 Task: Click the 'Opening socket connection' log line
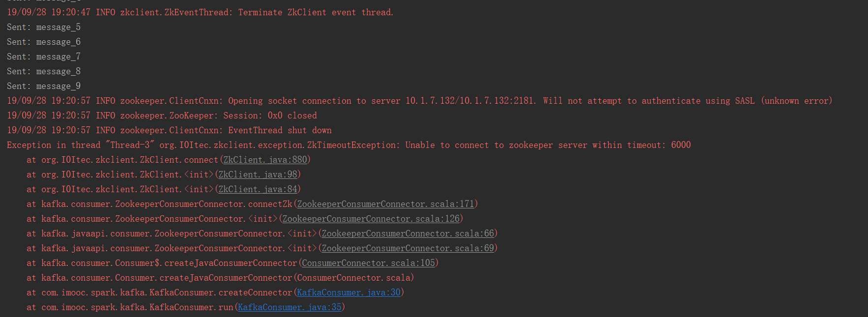(x=420, y=101)
